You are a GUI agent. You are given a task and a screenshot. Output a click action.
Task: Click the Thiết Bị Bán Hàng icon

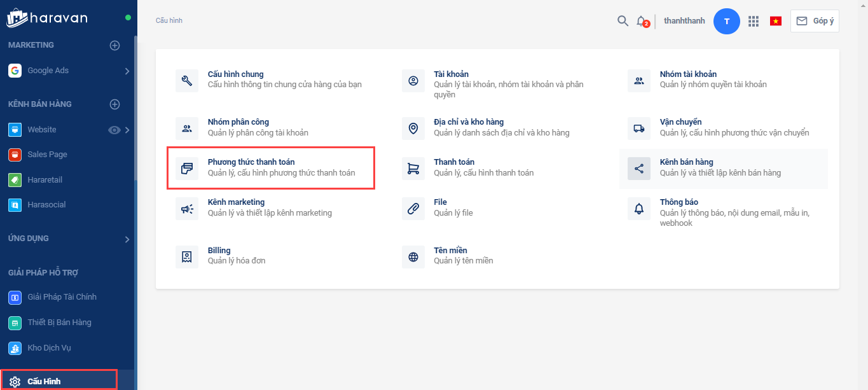[15, 323]
